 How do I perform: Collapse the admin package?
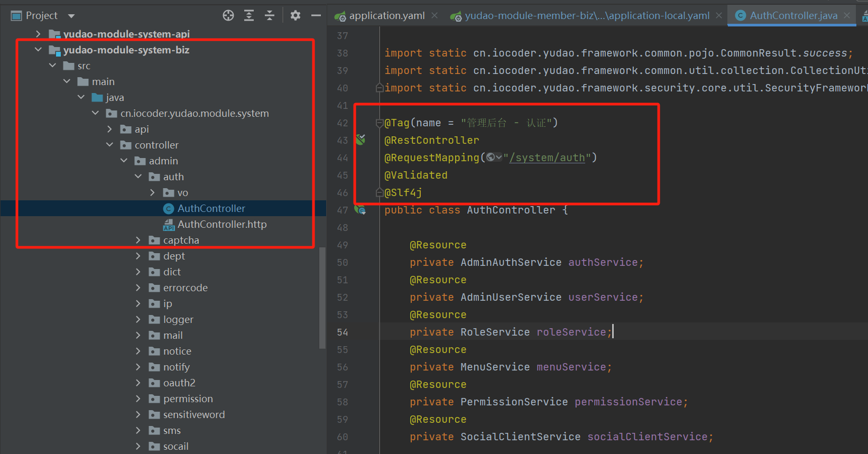124,161
